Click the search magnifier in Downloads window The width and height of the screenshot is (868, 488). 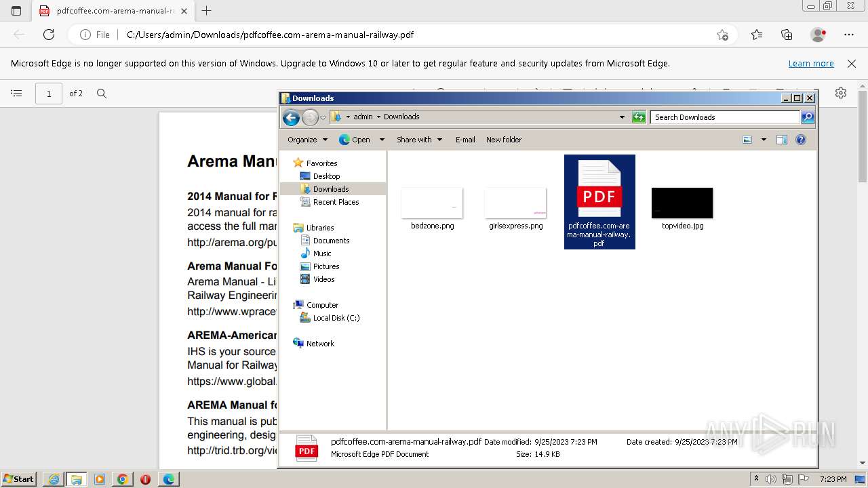pos(807,117)
